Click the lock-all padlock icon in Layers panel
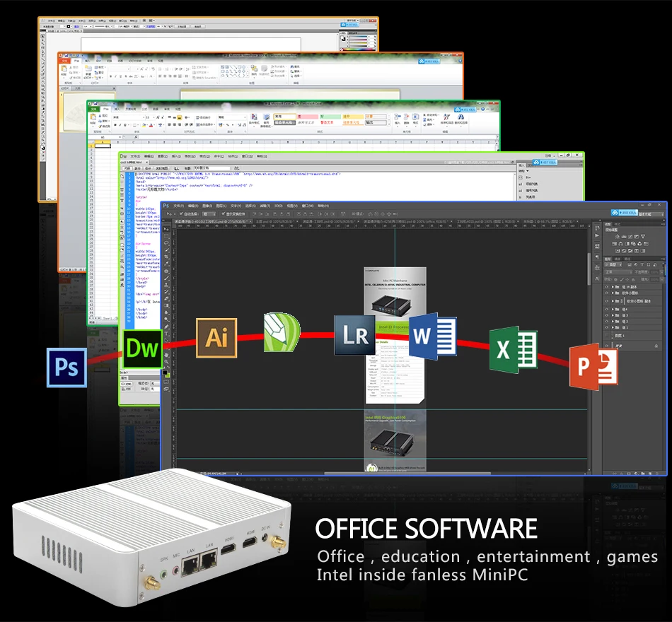 point(633,280)
